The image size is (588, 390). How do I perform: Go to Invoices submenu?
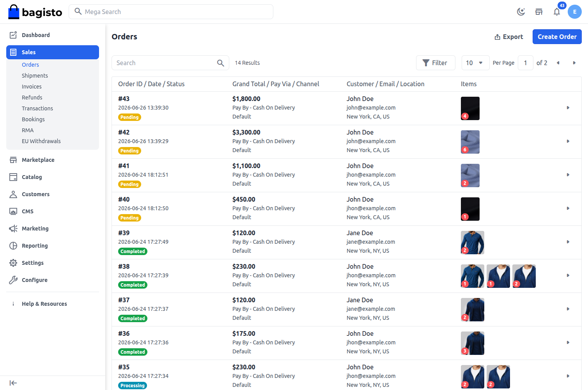pyautogui.click(x=32, y=87)
